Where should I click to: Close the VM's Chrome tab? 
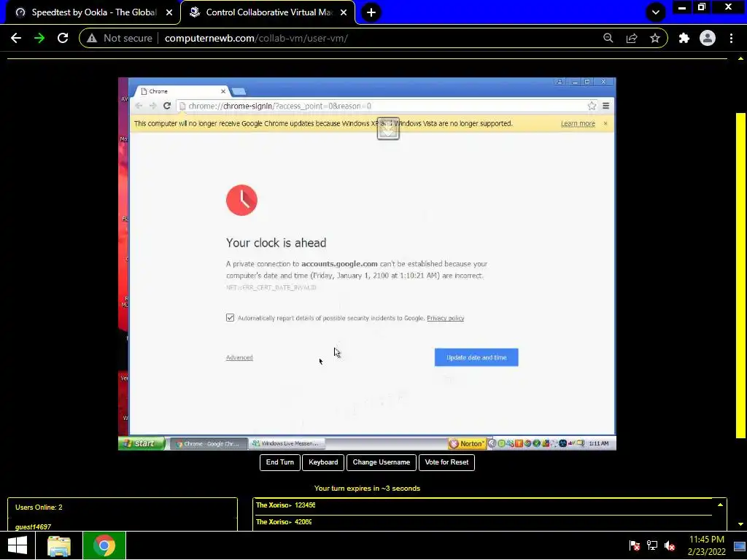click(x=223, y=91)
